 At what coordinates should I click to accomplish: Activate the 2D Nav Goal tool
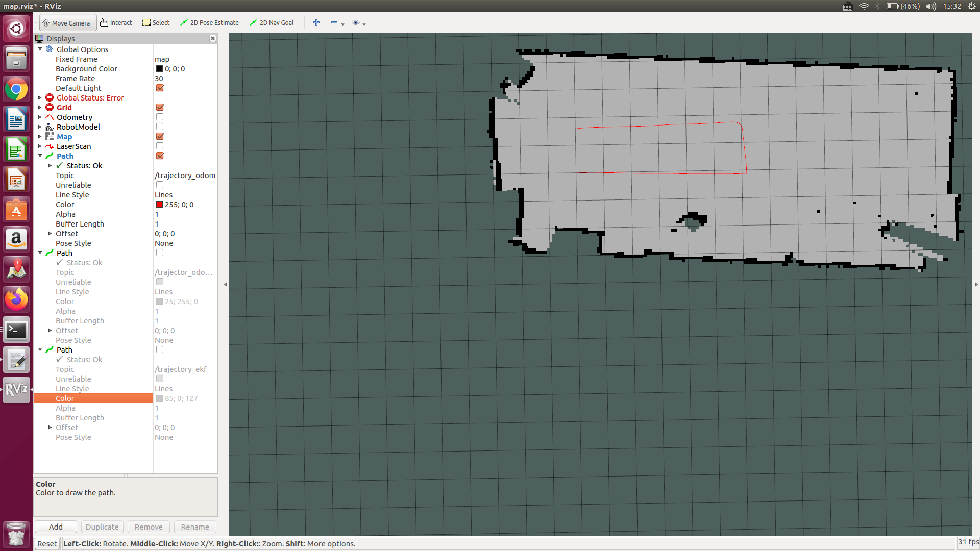pos(272,23)
